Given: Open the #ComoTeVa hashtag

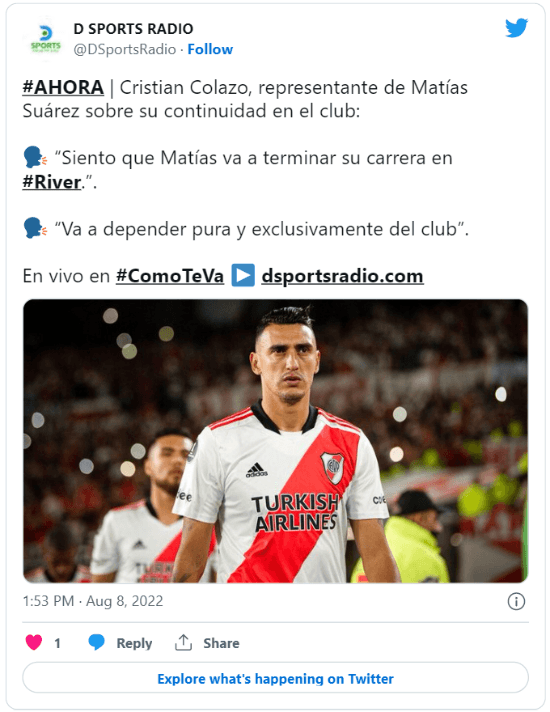Looking at the screenshot, I should point(170,276).
